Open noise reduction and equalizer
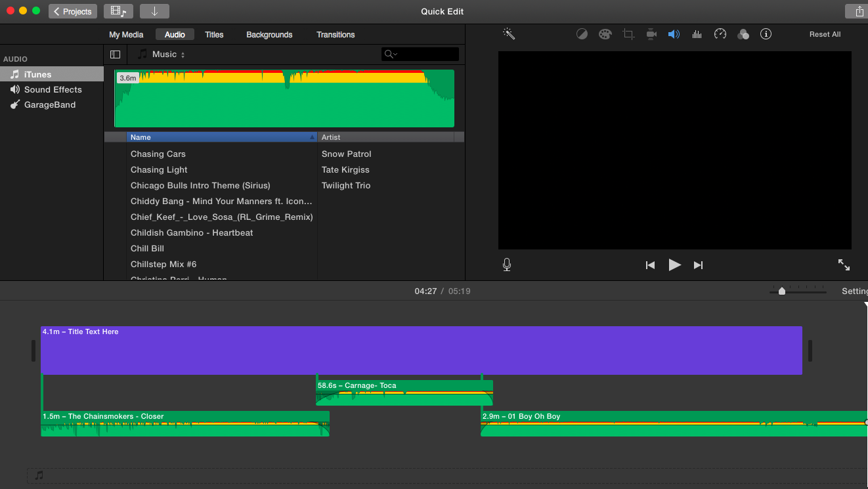868x489 pixels. [697, 34]
